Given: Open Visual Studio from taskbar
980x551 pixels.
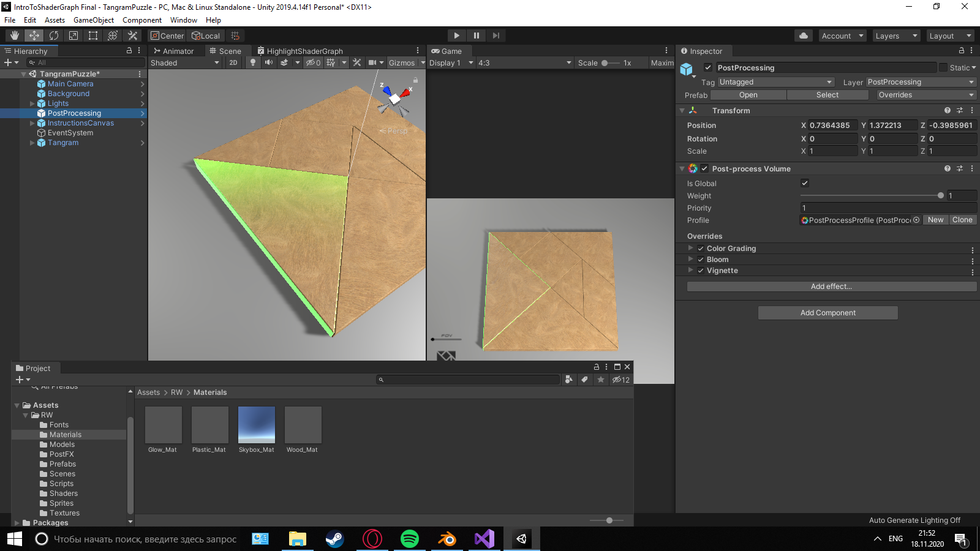Looking at the screenshot, I should 484,539.
